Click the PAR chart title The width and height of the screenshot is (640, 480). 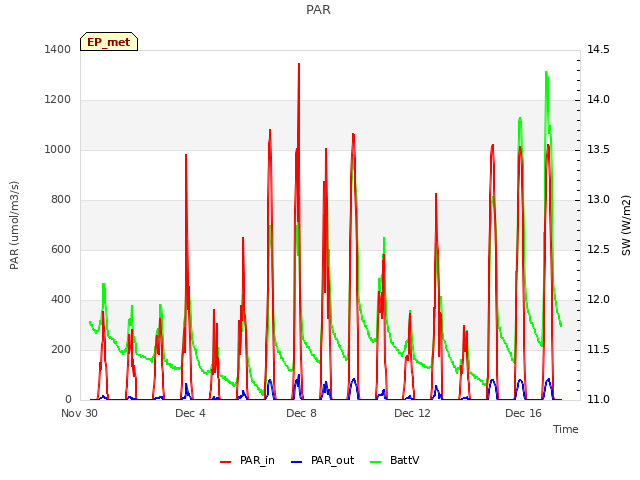[318, 10]
